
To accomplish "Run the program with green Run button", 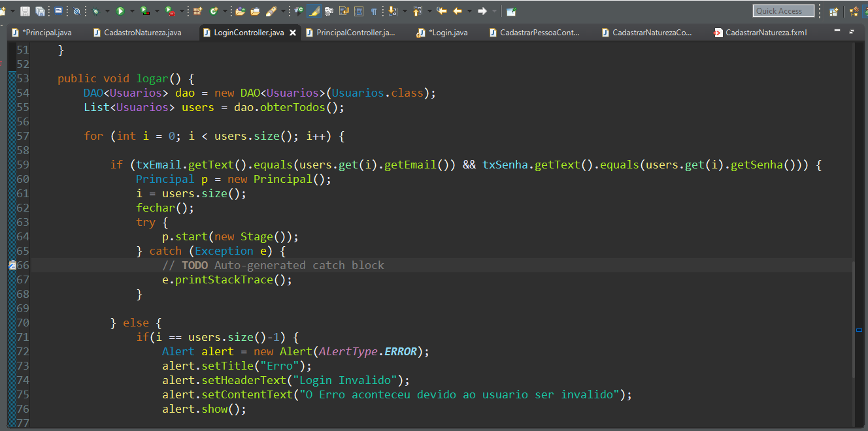I will coord(120,11).
